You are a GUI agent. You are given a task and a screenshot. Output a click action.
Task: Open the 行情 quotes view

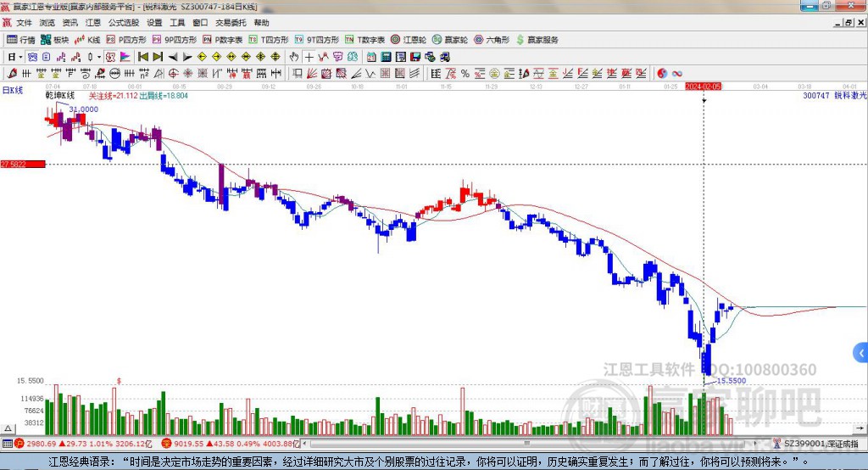click(20, 40)
